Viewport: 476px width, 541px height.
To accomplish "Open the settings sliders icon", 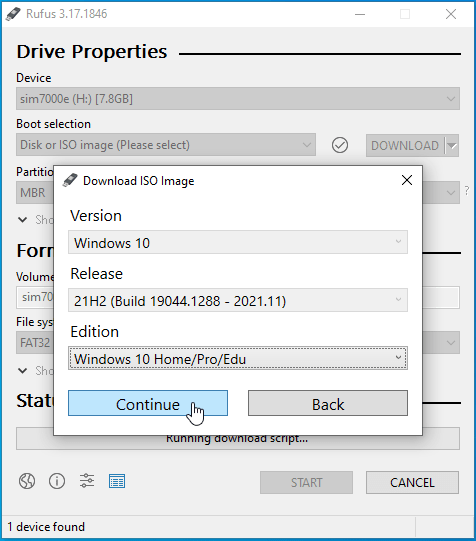I will coord(87,481).
